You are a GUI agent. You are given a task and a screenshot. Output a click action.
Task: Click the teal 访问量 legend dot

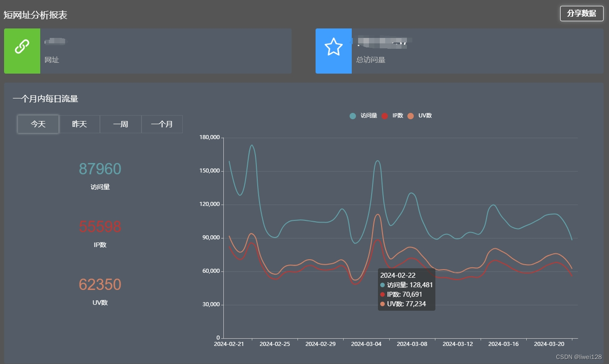pyautogui.click(x=353, y=116)
